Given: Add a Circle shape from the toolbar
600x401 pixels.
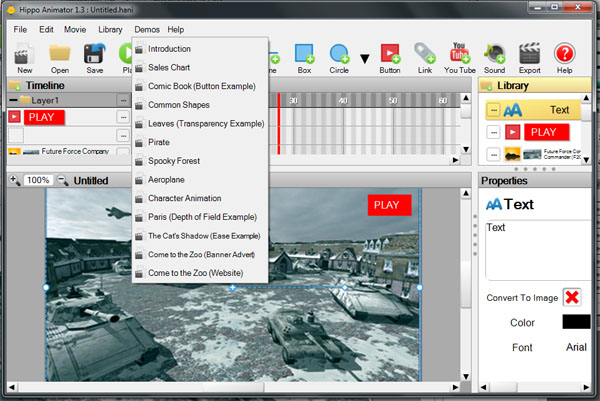Looking at the screenshot, I should [339, 54].
